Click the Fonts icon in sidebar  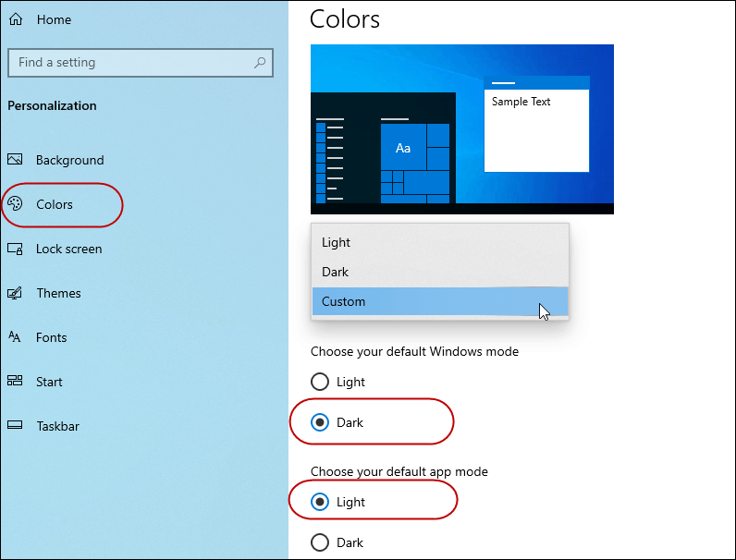click(x=15, y=336)
